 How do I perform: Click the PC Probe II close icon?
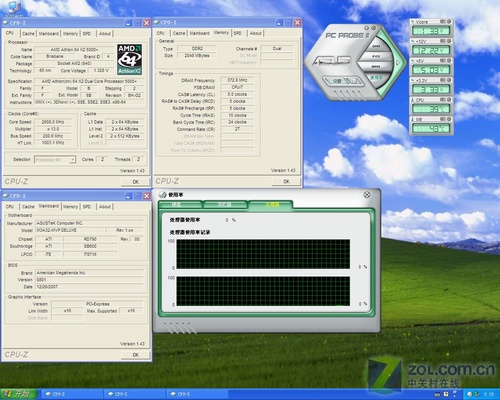[374, 28]
